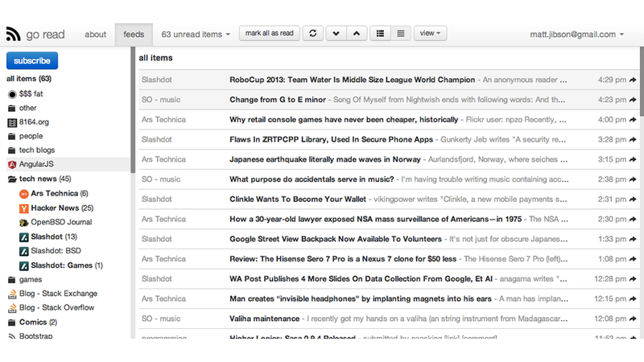Open Blog - Stack Exchange feed

coord(58,294)
